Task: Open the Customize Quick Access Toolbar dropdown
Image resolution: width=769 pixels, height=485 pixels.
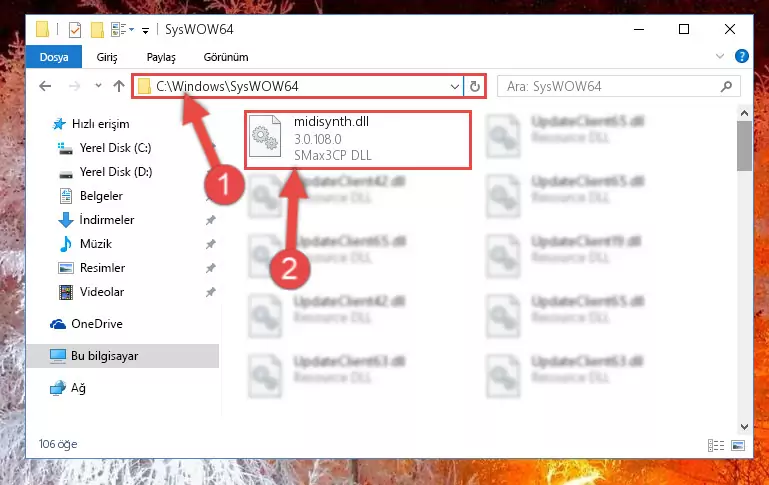Action: pyautogui.click(x=145, y=31)
